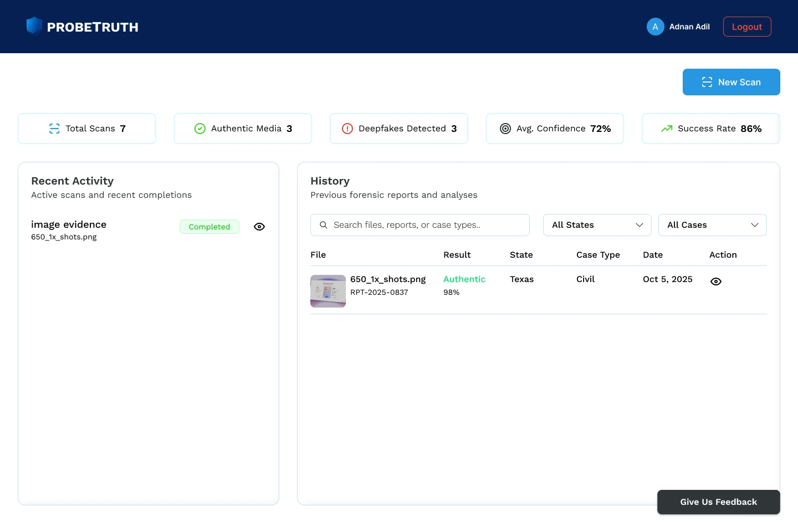Click the ProbeTruth shield logo icon
This screenshot has height=532, width=798.
point(34,26)
